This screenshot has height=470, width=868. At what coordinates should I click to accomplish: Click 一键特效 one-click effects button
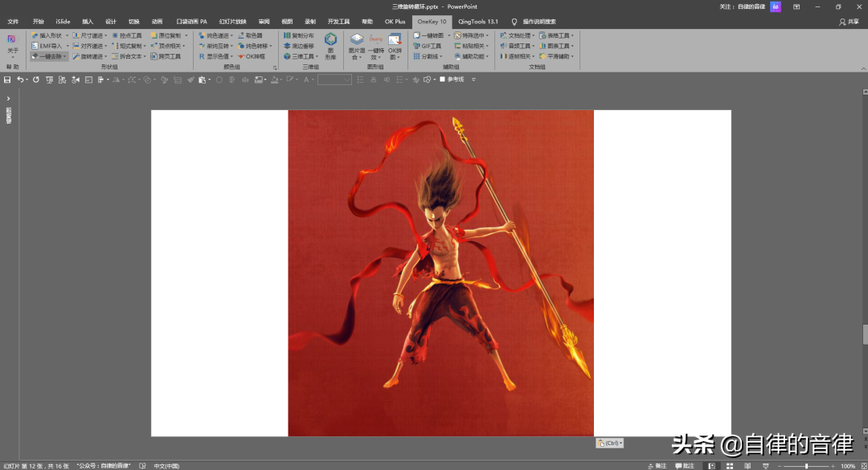tap(376, 47)
